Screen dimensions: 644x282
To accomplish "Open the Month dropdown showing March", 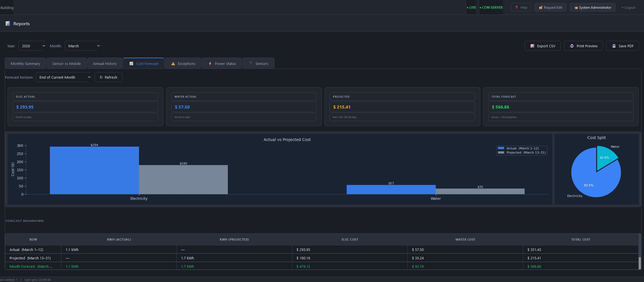I will (x=83, y=46).
